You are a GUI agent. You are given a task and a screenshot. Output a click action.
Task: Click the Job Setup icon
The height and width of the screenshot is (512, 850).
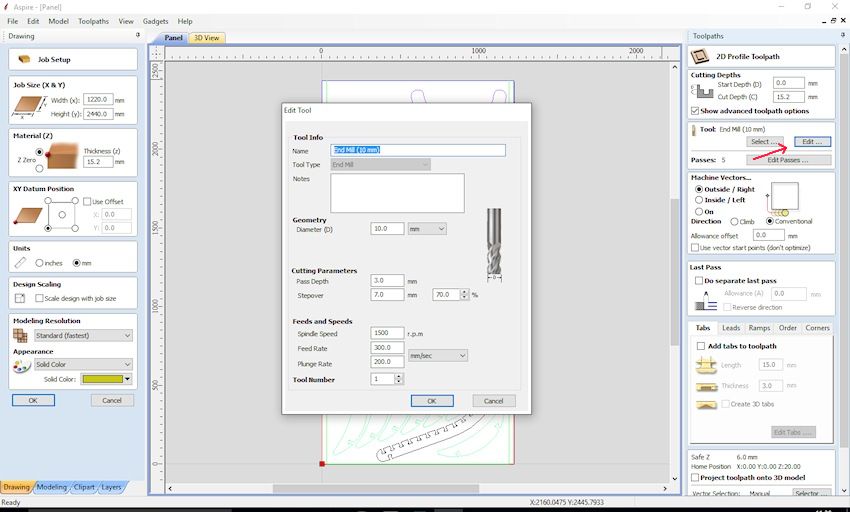[24, 59]
